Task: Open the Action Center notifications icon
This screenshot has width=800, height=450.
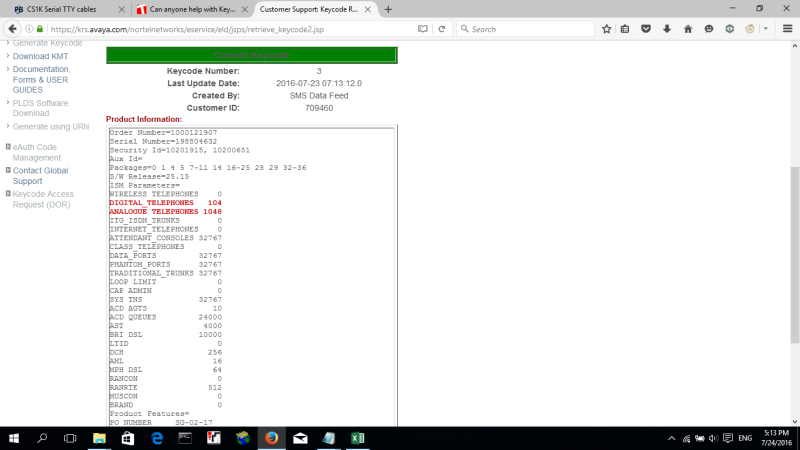Action: click(x=728, y=438)
